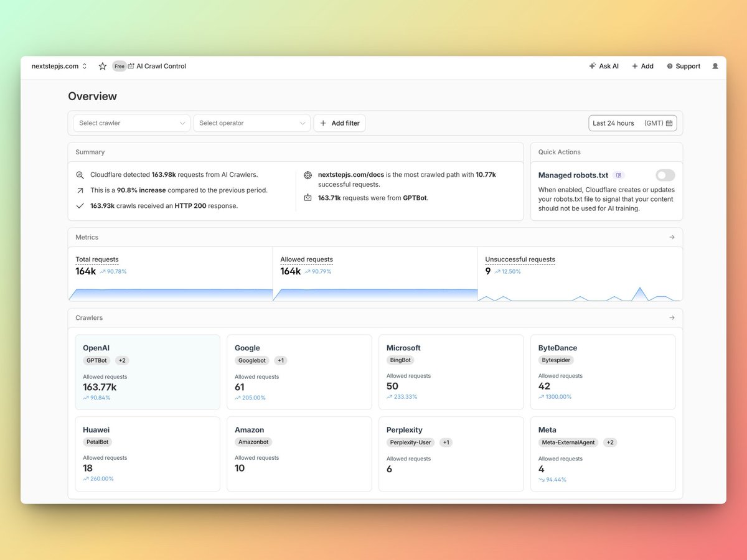Expand OpenAI +2 more crawlers badge
Viewport: 747px width, 560px height.
(122, 360)
